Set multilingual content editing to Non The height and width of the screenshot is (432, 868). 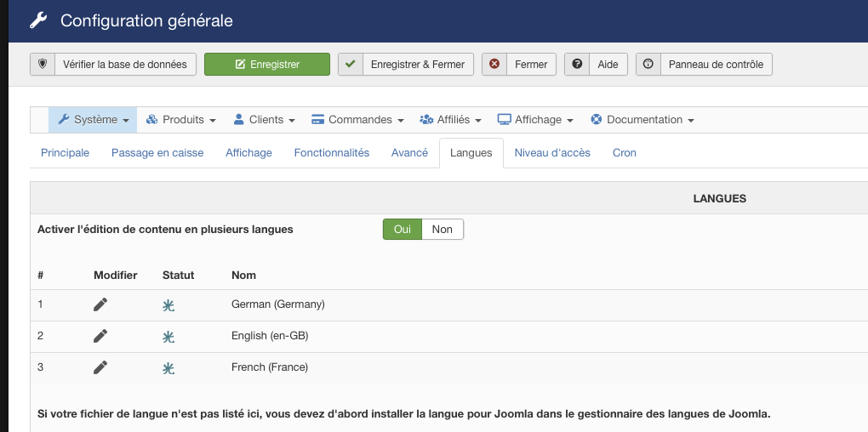(x=443, y=230)
